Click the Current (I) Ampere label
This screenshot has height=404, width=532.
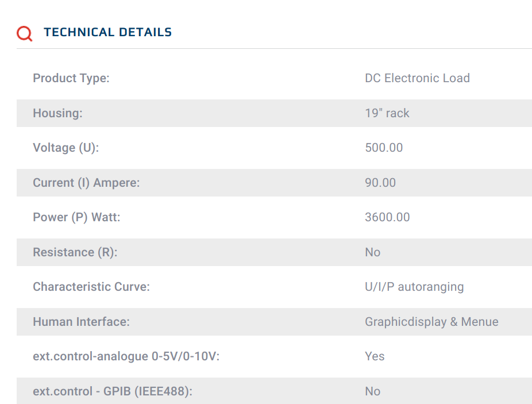86,183
